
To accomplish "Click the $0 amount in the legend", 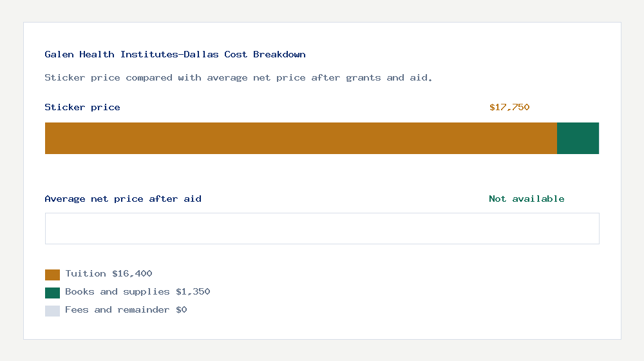I will coord(181,309).
